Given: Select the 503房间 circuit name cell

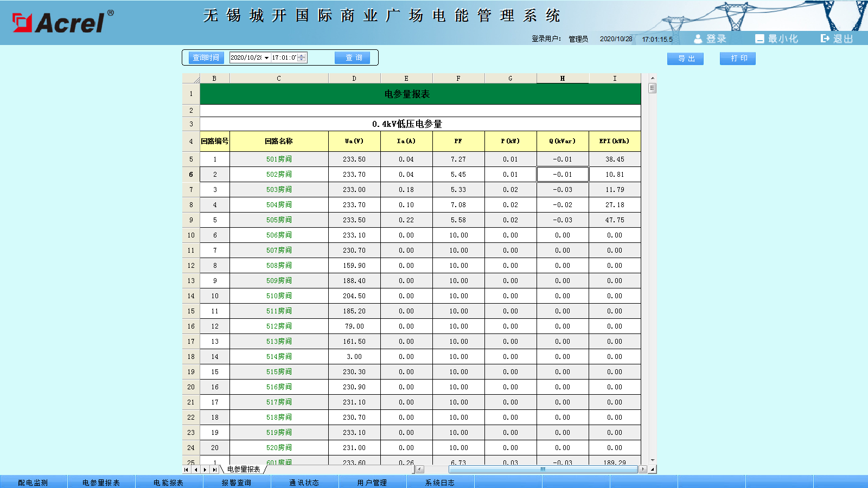Looking at the screenshot, I should point(279,190).
